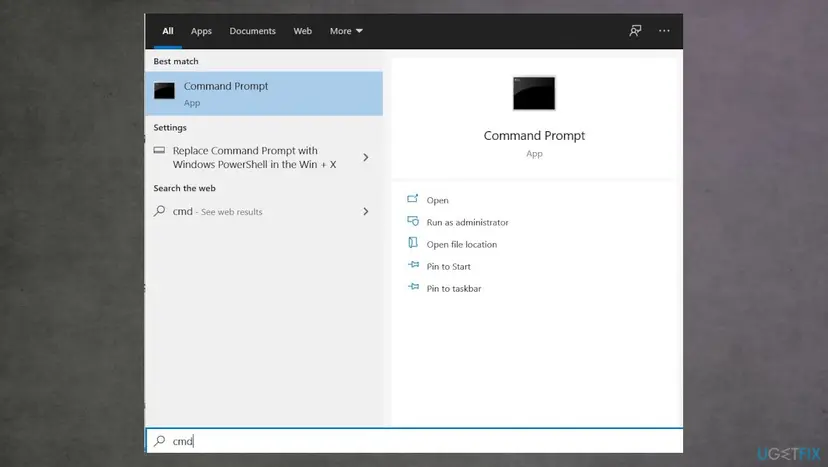Screen dimensions: 828x467
Task: Switch to the All search tab
Action: pyautogui.click(x=168, y=31)
